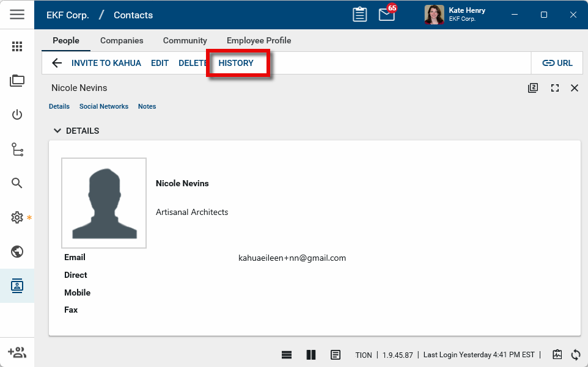Open the messages inbox with 65 unread
588x367 pixels.
387,15
